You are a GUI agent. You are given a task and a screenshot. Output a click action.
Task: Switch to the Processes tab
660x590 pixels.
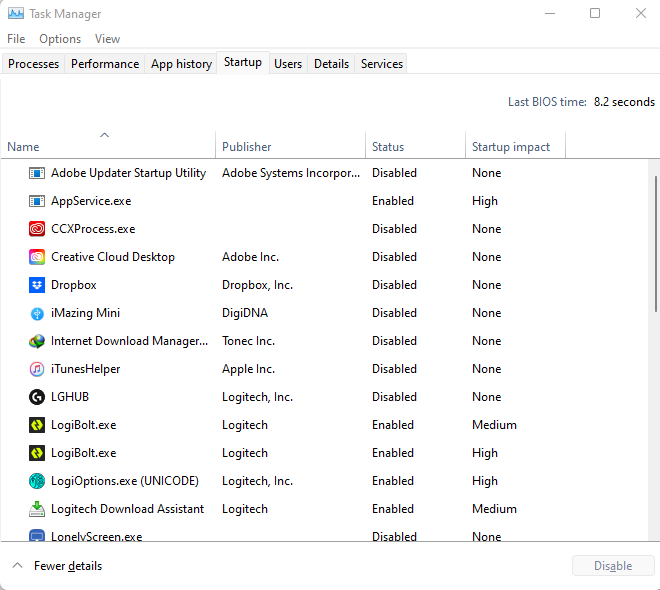tap(33, 64)
